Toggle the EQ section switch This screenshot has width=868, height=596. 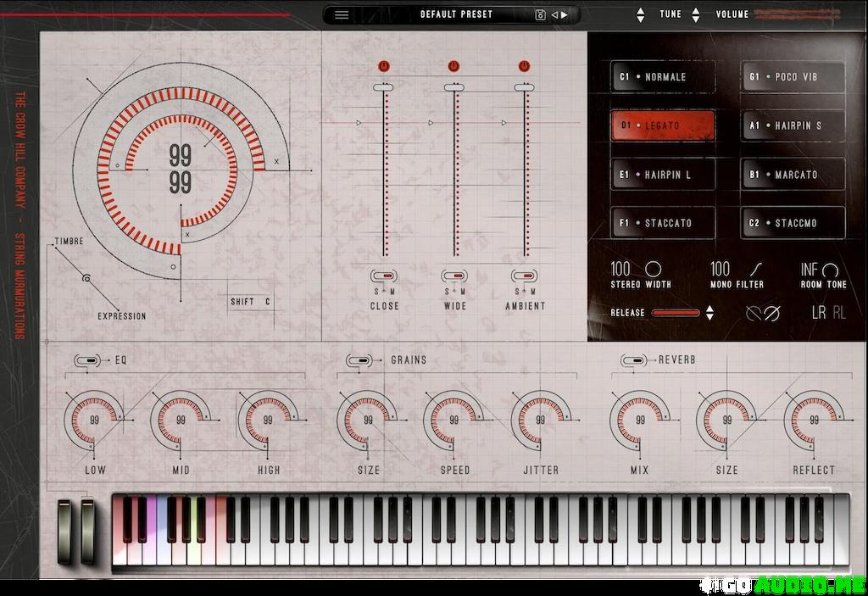(86, 360)
